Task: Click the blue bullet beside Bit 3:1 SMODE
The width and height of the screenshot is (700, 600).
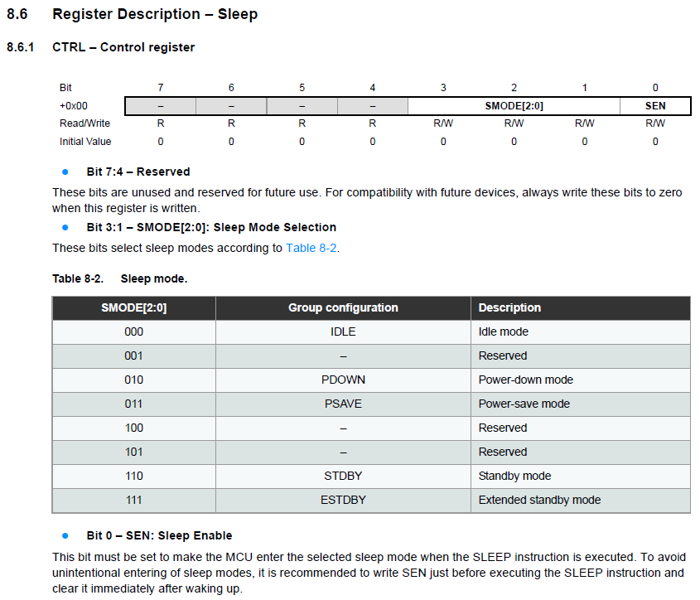Action: pyautogui.click(x=65, y=227)
